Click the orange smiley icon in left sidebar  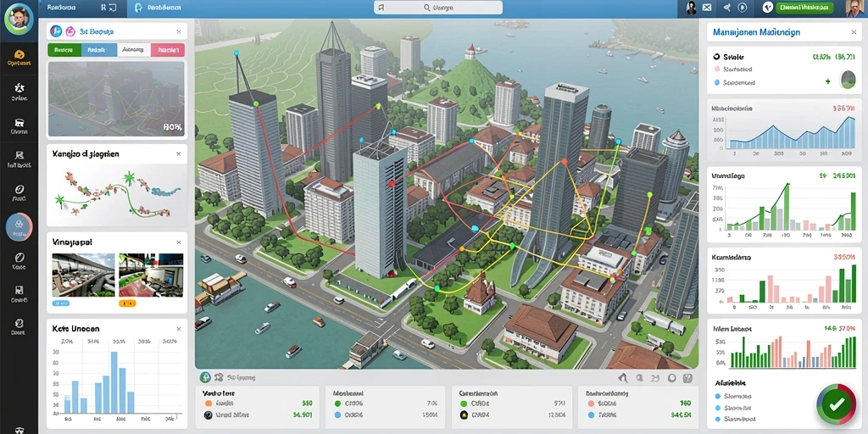coord(19,54)
